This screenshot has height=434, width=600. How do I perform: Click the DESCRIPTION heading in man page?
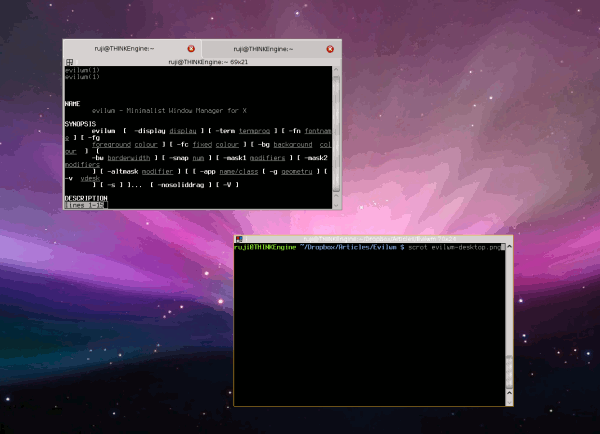(x=86, y=198)
